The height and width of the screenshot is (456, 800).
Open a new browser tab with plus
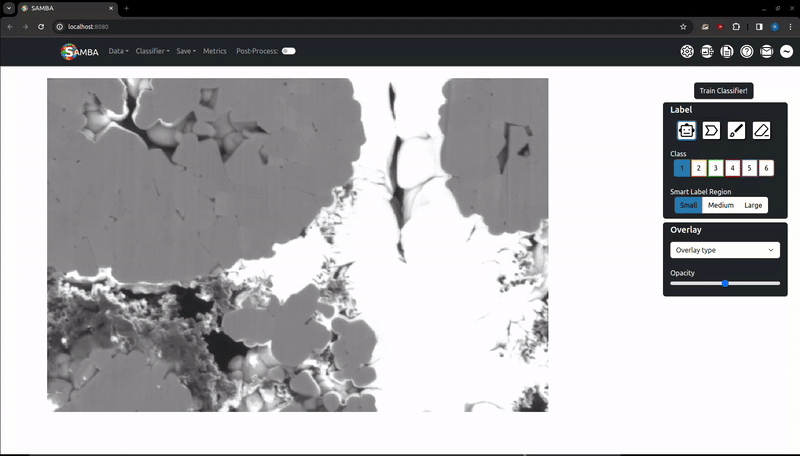[x=127, y=8]
